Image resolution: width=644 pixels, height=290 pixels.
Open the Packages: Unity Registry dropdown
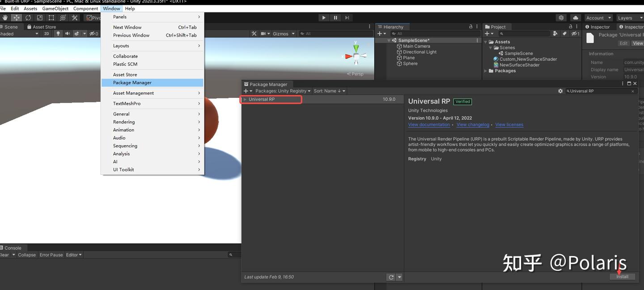tap(281, 91)
